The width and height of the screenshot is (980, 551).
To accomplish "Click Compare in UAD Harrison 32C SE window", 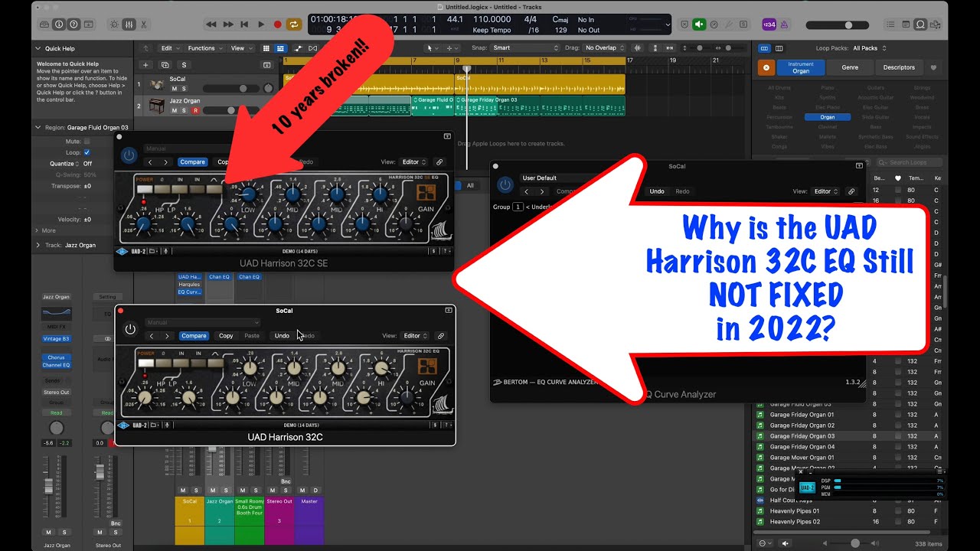I will [x=193, y=162].
